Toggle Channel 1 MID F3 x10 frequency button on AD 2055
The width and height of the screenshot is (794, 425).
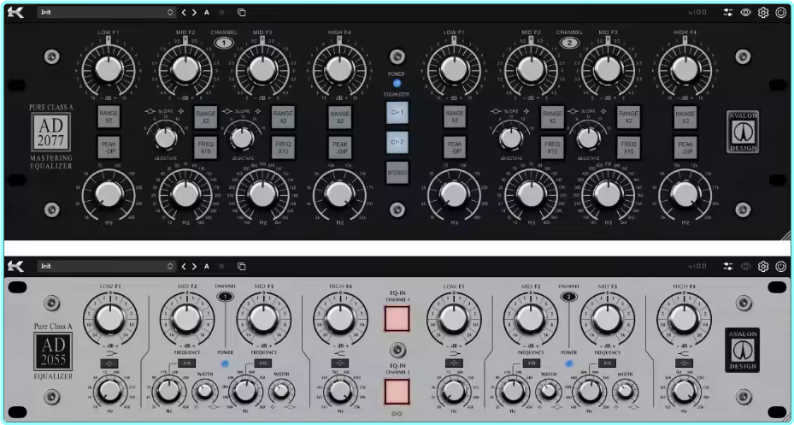[263, 363]
